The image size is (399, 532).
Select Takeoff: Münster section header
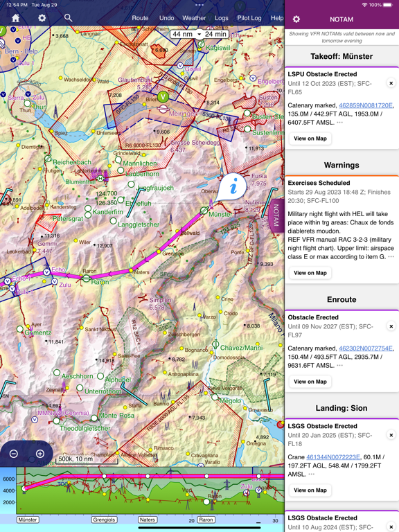342,56
